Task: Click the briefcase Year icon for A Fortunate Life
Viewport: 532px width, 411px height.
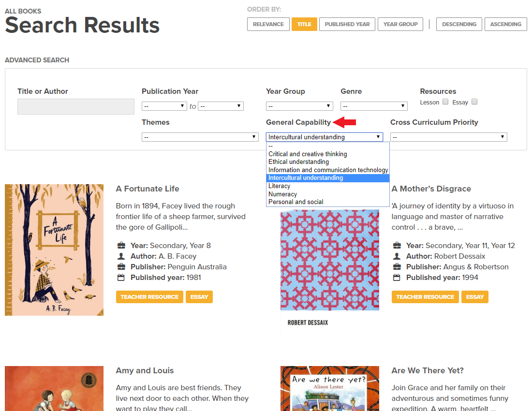Action: tap(121, 246)
